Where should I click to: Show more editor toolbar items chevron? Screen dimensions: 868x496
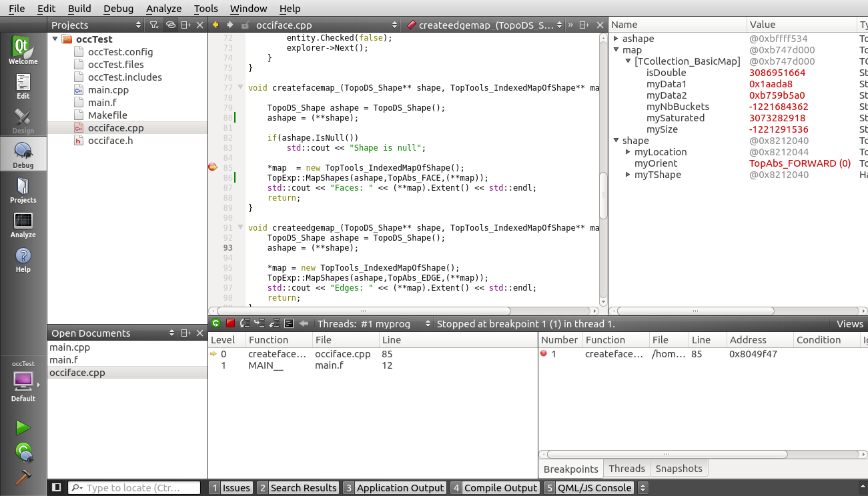coord(570,25)
